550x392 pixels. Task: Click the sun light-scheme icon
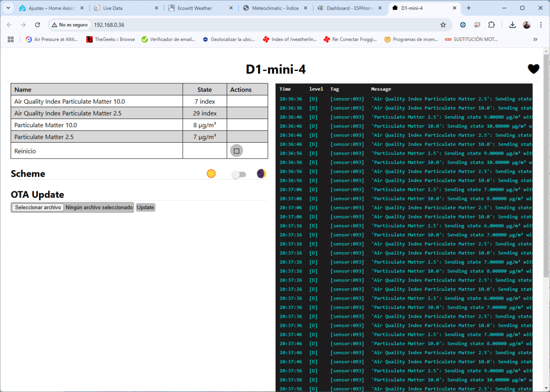(211, 174)
